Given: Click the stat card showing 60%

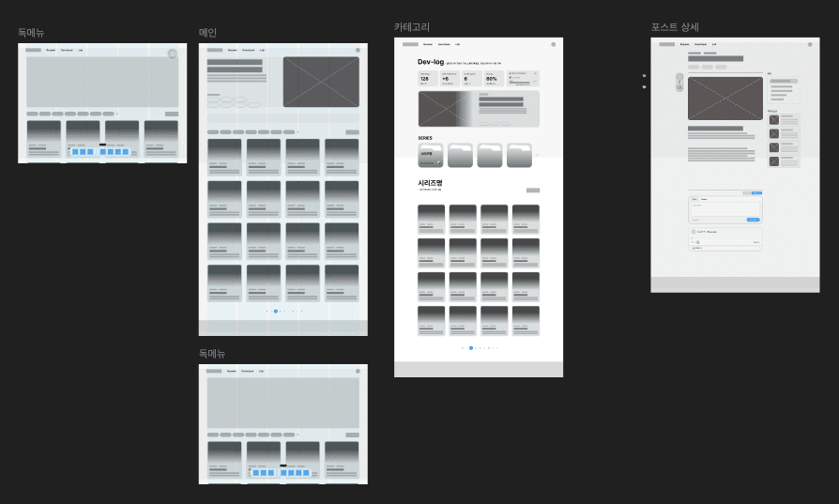Looking at the screenshot, I should pos(493,78).
